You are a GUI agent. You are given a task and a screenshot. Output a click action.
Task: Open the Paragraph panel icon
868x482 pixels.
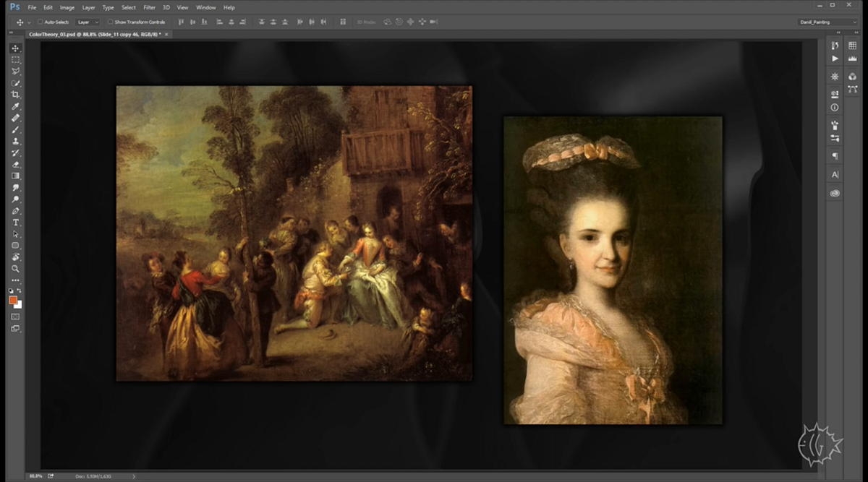(835, 156)
